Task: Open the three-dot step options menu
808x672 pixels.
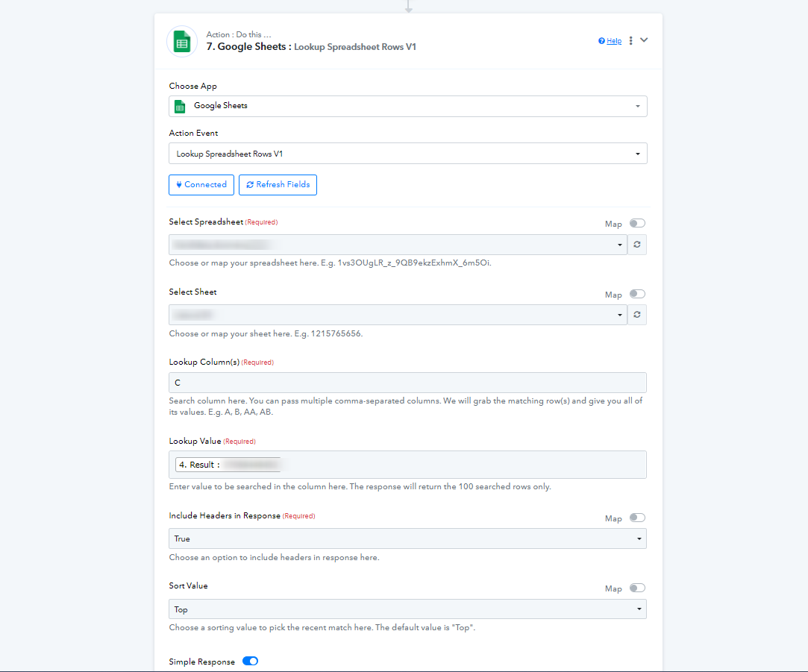Action: 630,41
